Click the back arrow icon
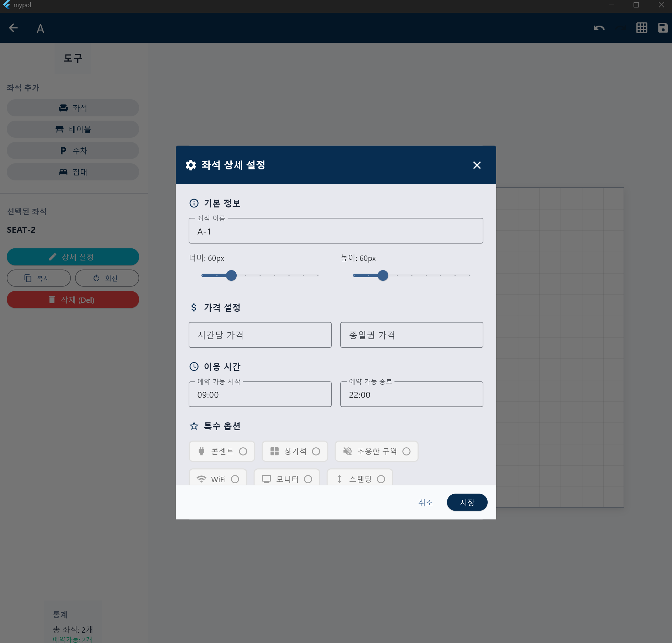672x643 pixels. coord(14,28)
